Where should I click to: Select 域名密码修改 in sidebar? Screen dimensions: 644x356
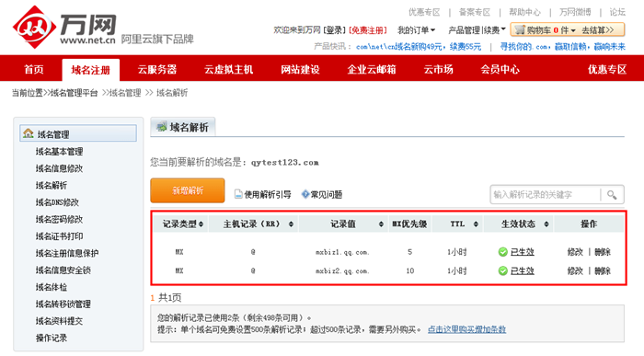click(59, 219)
